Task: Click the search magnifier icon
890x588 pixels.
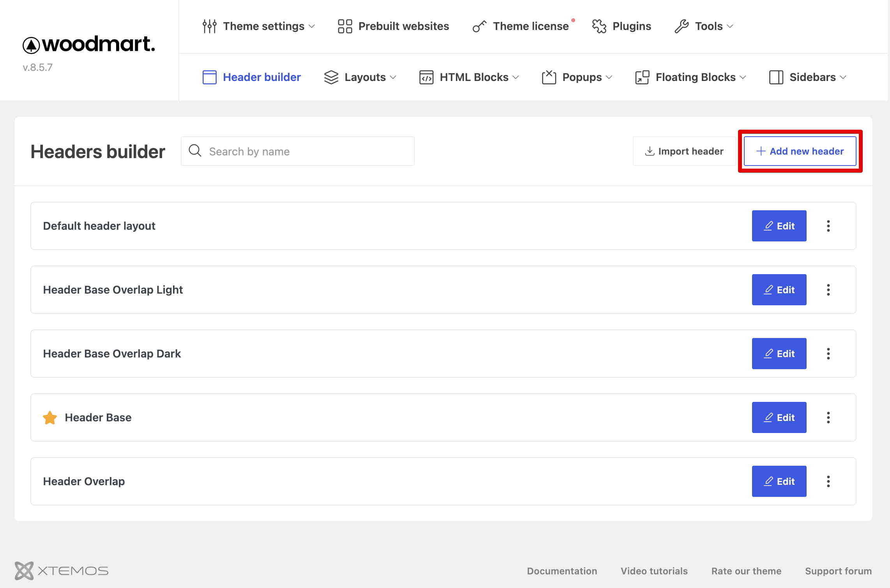Action: (x=195, y=151)
